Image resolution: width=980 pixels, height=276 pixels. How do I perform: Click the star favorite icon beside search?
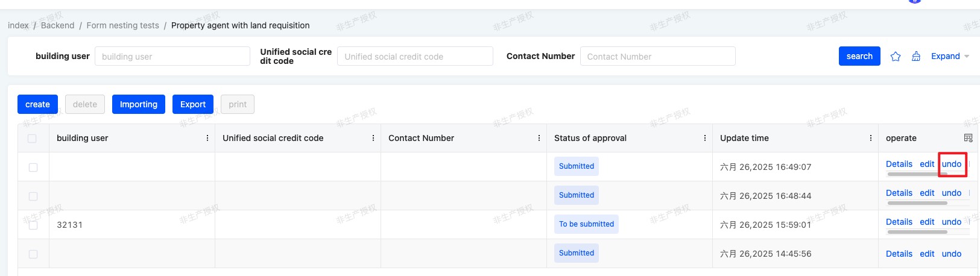[x=896, y=56]
